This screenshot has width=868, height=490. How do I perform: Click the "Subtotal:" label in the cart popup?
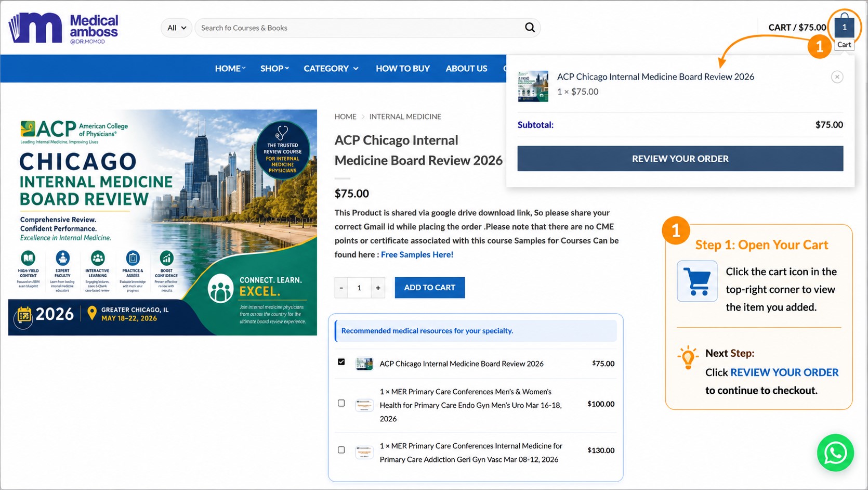535,125
